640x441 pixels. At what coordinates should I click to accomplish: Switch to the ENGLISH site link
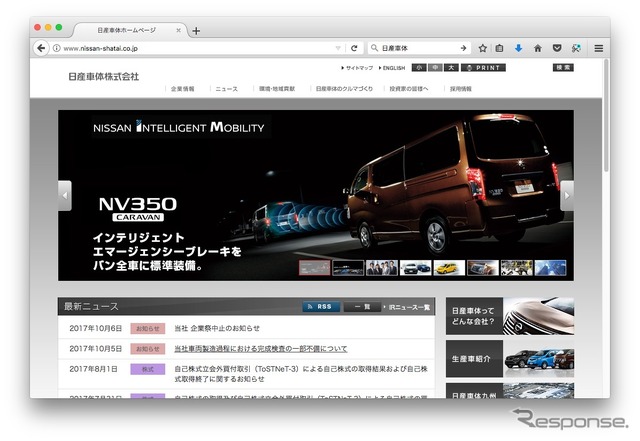(392, 68)
